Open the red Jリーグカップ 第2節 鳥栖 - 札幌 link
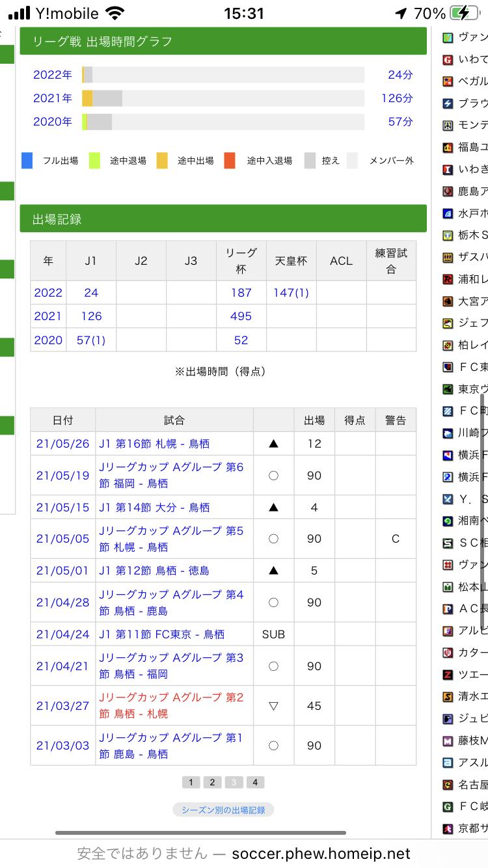This screenshot has width=488, height=868. coord(170,705)
